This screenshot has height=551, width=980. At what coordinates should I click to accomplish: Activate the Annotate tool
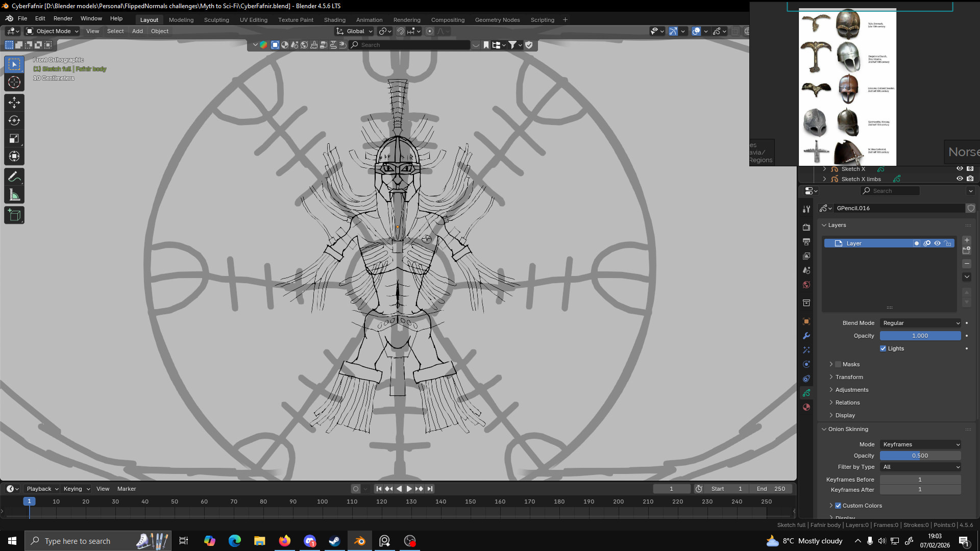14,177
